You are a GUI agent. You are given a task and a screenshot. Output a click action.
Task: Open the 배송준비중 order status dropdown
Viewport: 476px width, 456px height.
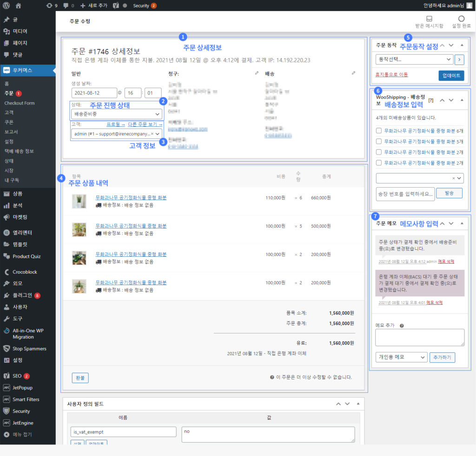pyautogui.click(x=117, y=114)
